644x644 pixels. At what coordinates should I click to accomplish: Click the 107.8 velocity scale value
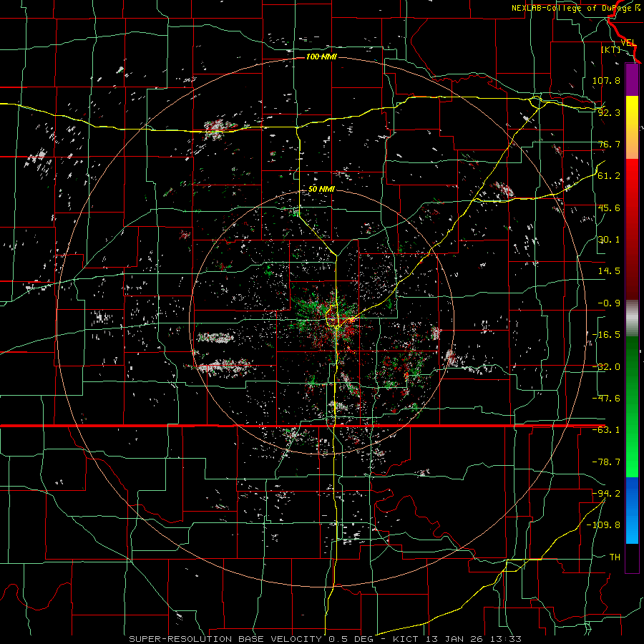pos(606,80)
